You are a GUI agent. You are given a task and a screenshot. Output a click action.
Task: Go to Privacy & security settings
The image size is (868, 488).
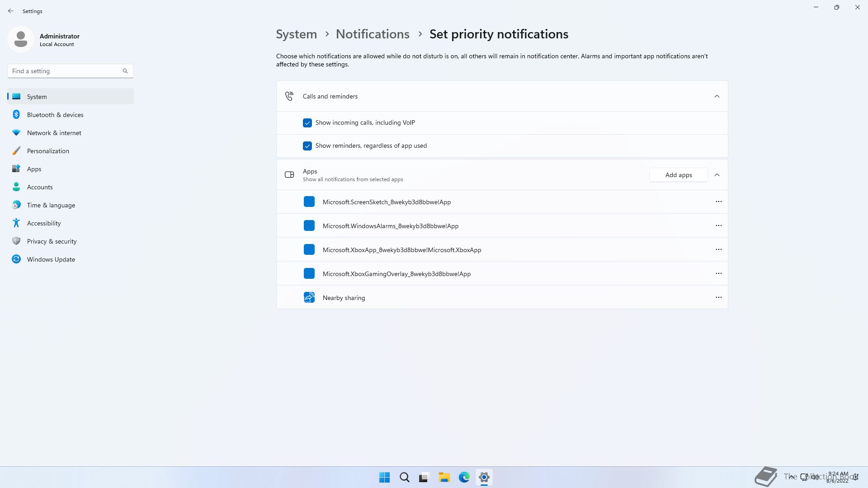coord(52,241)
